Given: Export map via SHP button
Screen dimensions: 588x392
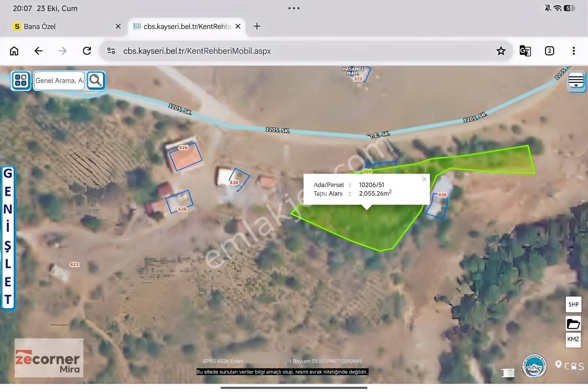Looking at the screenshot, I should coord(573,304).
